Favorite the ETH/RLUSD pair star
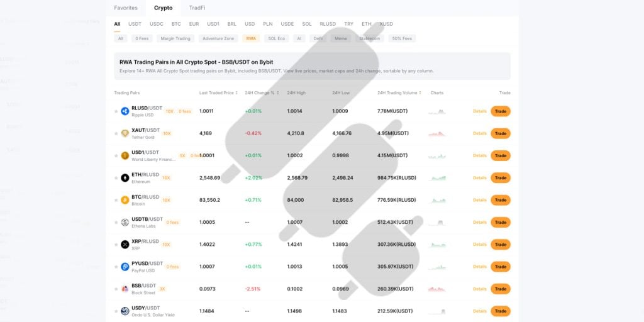 pyautogui.click(x=116, y=178)
